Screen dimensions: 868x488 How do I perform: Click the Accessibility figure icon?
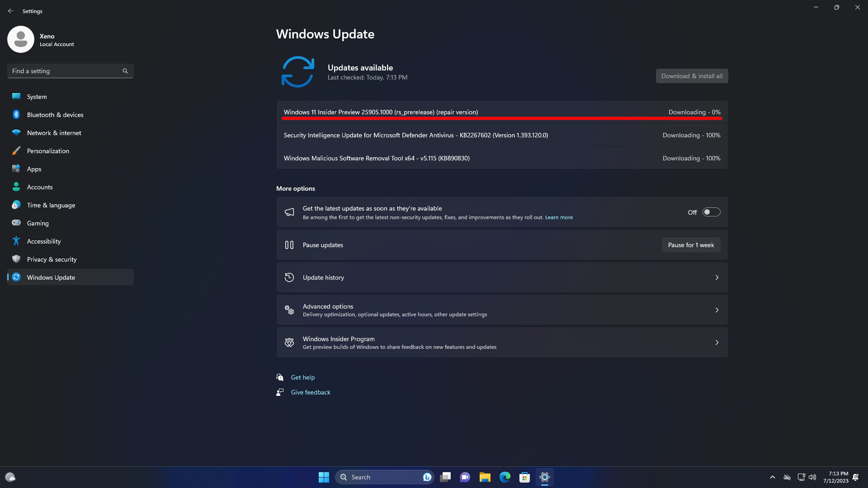(x=16, y=241)
